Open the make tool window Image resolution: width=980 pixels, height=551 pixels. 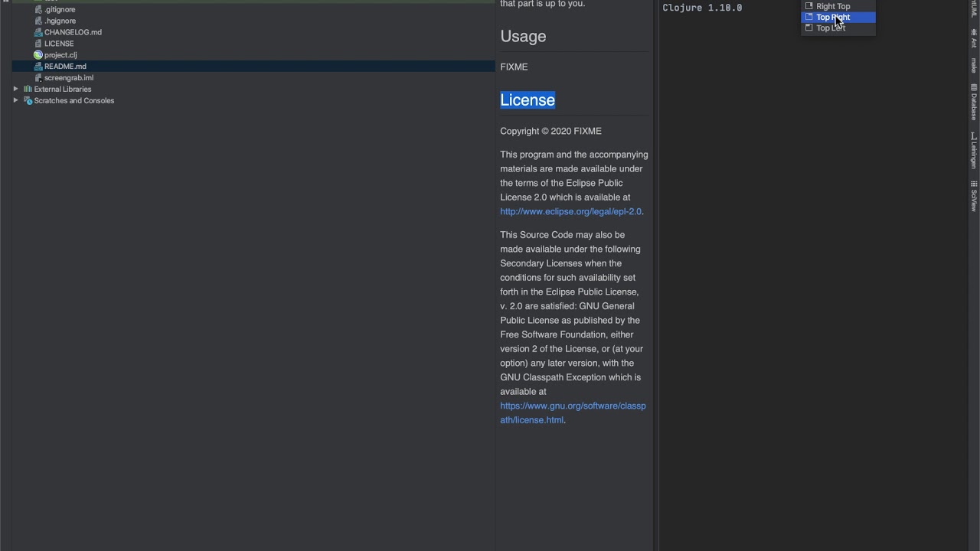point(974,64)
